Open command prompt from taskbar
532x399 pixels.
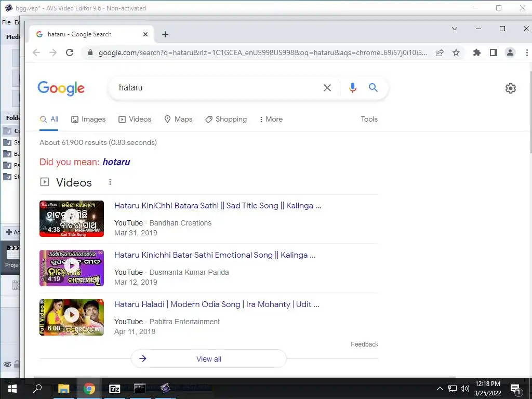click(x=140, y=389)
